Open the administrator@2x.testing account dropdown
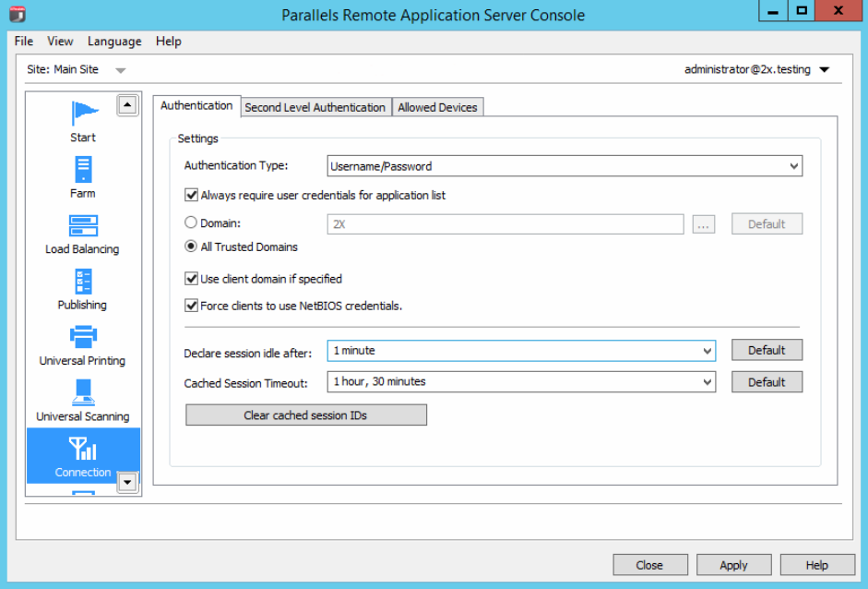Image resolution: width=868 pixels, height=589 pixels. 825,70
